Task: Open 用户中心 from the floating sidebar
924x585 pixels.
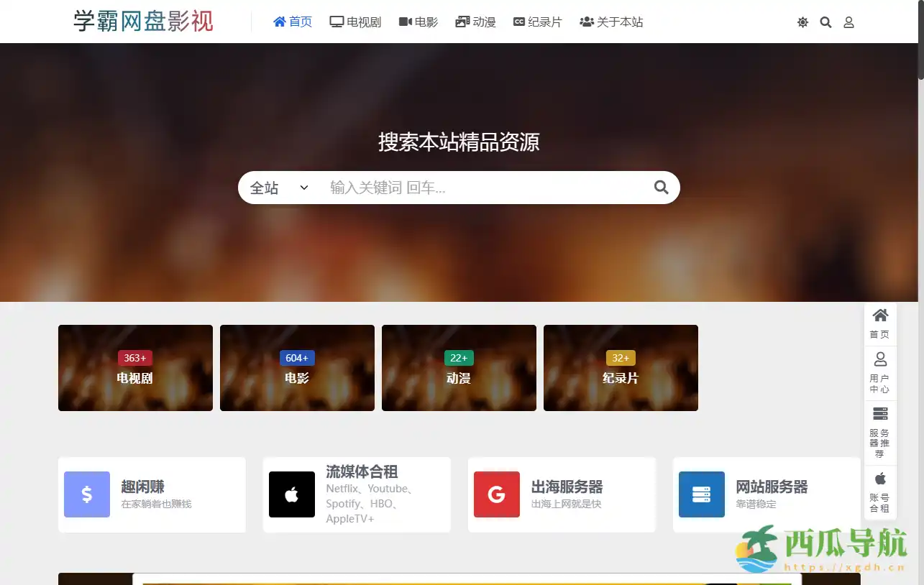Action: (x=879, y=372)
